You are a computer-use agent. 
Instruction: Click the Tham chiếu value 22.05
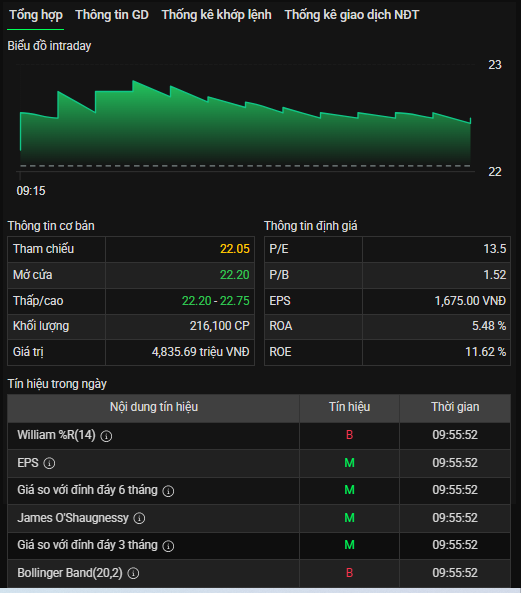tap(235, 249)
